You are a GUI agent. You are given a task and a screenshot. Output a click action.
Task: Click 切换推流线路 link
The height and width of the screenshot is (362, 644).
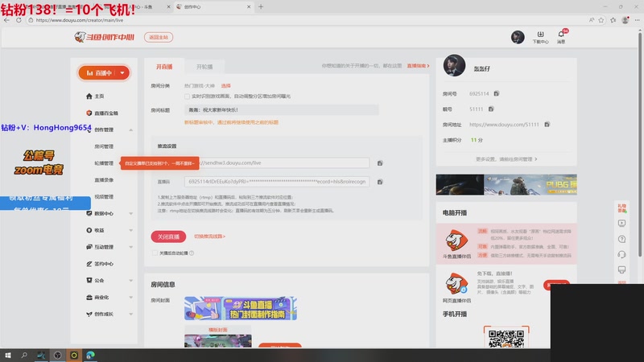click(x=210, y=237)
